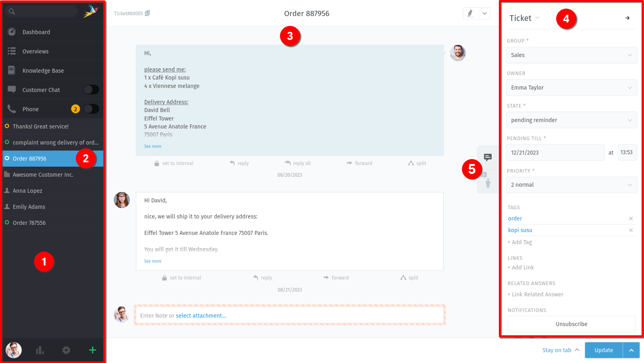Toggle the Customer Chat switch
The width and height of the screenshot is (644, 363).
click(x=91, y=90)
